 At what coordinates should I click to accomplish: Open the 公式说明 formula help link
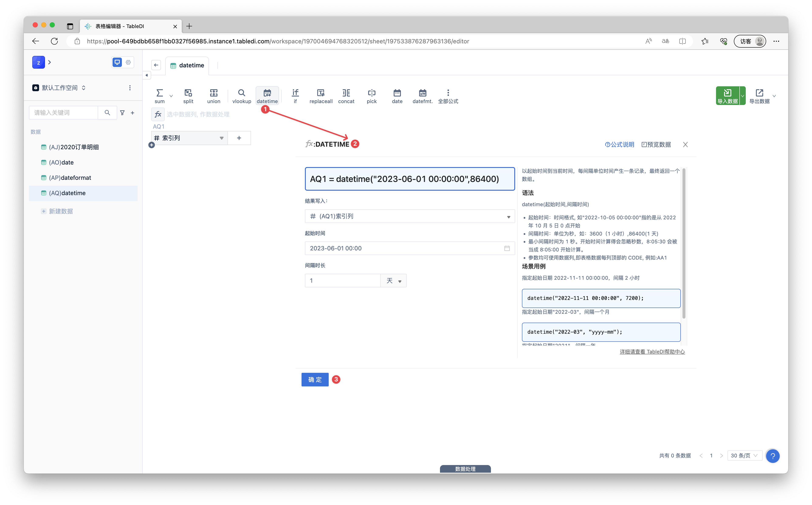click(x=619, y=144)
